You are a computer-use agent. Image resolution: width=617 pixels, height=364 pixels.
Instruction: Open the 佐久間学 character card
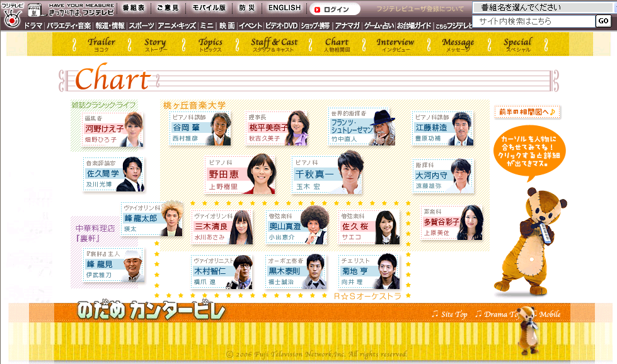tap(113, 174)
